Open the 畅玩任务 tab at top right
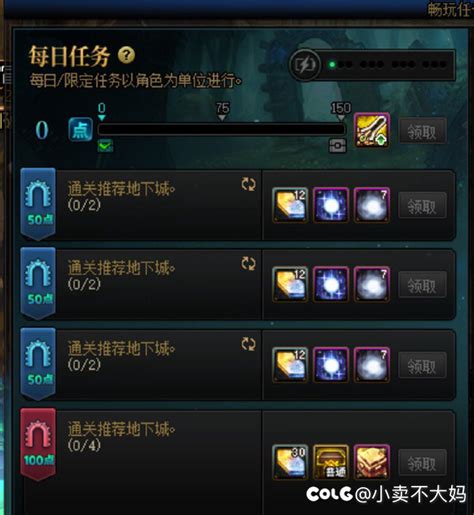Image resolution: width=474 pixels, height=515 pixels. (451, 10)
